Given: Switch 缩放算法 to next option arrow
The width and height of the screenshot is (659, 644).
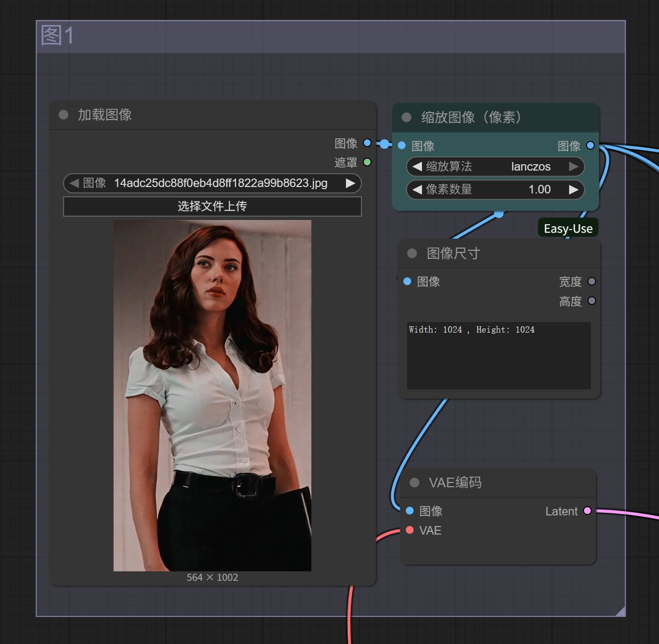Looking at the screenshot, I should tap(573, 167).
